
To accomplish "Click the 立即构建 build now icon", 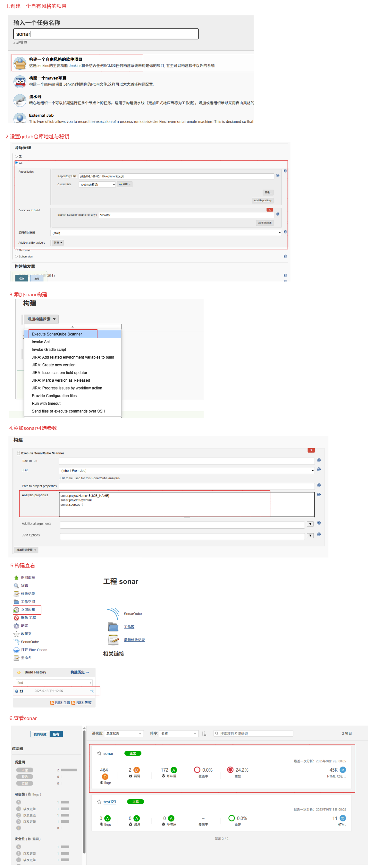I will [16, 610].
